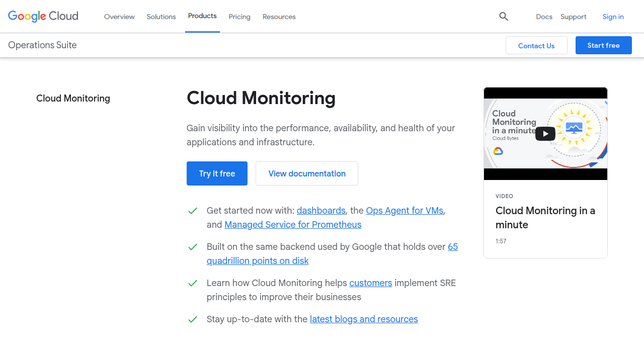Click the Start free button
644x362 pixels.
[x=604, y=45]
